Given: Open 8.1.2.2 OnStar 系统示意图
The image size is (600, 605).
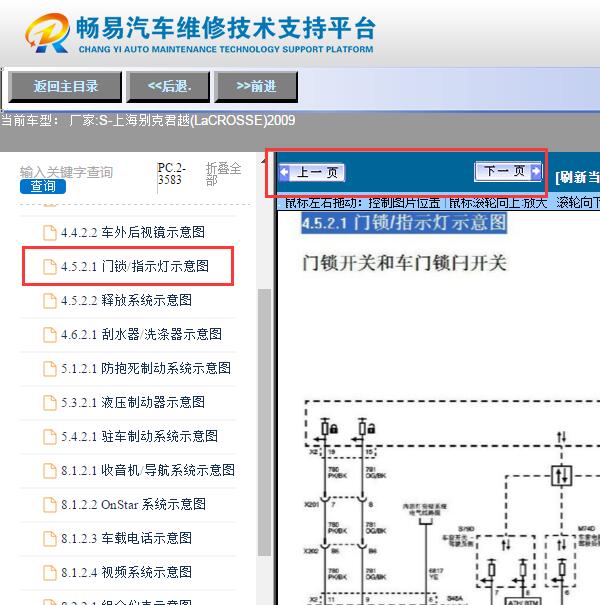Looking at the screenshot, I should (133, 504).
